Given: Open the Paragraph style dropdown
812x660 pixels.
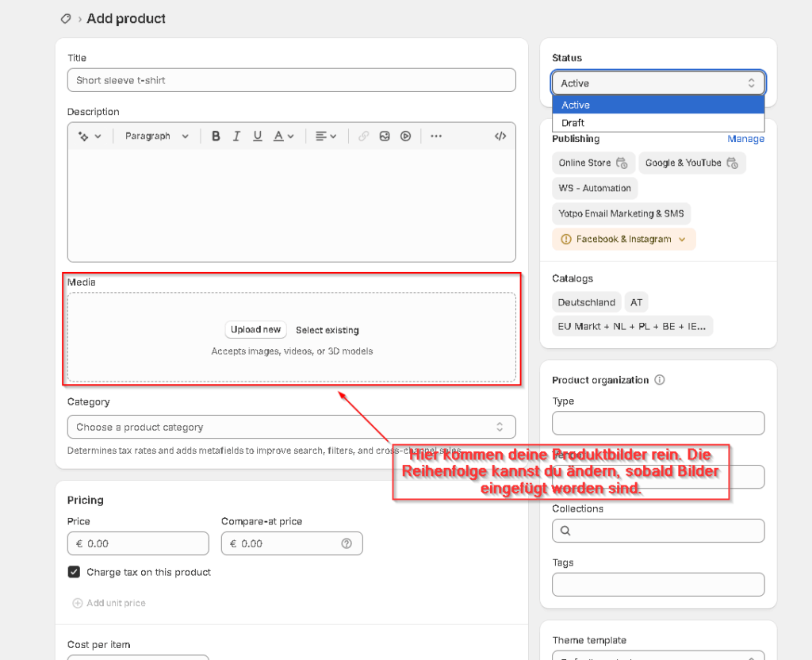Looking at the screenshot, I should click(x=156, y=136).
